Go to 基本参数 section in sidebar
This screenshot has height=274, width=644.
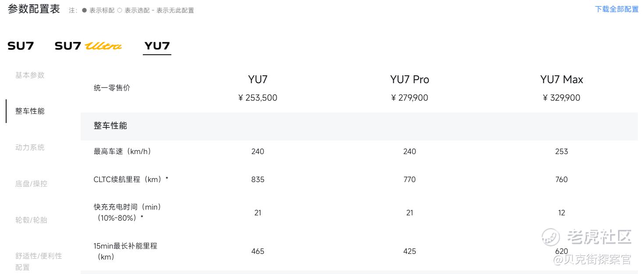point(30,75)
